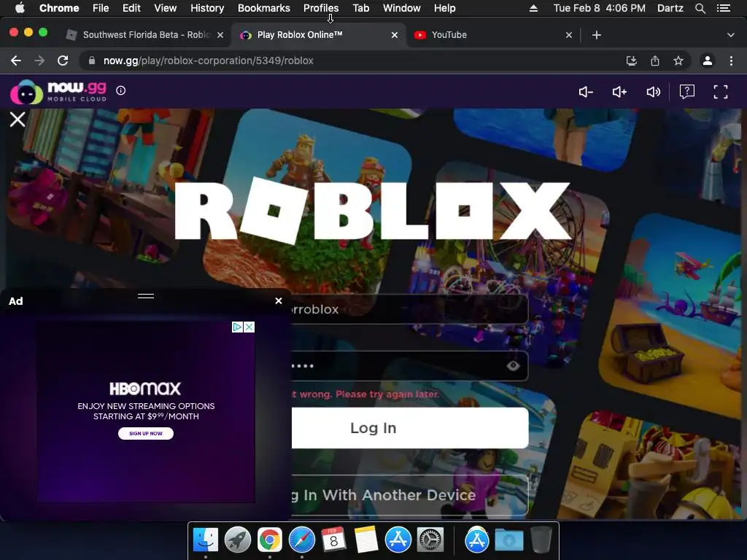
Task: Open the History menu
Action: pos(207,8)
